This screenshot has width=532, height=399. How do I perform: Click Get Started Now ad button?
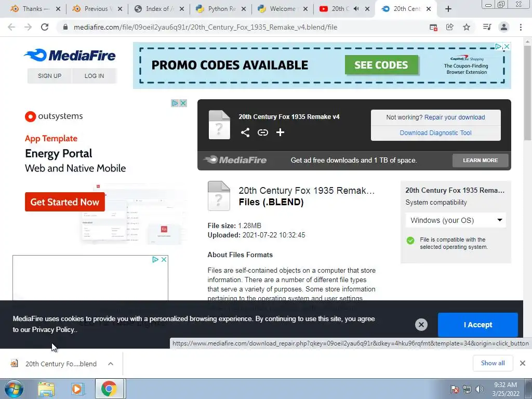pyautogui.click(x=65, y=202)
